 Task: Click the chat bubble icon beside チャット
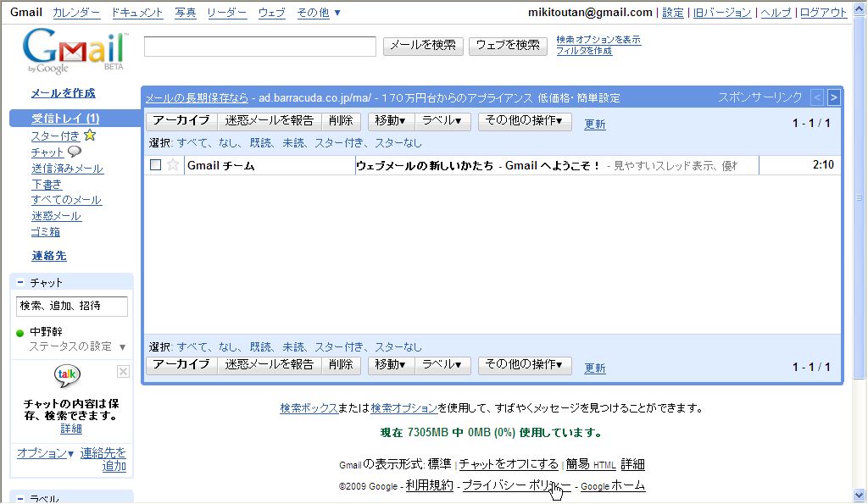point(74,152)
